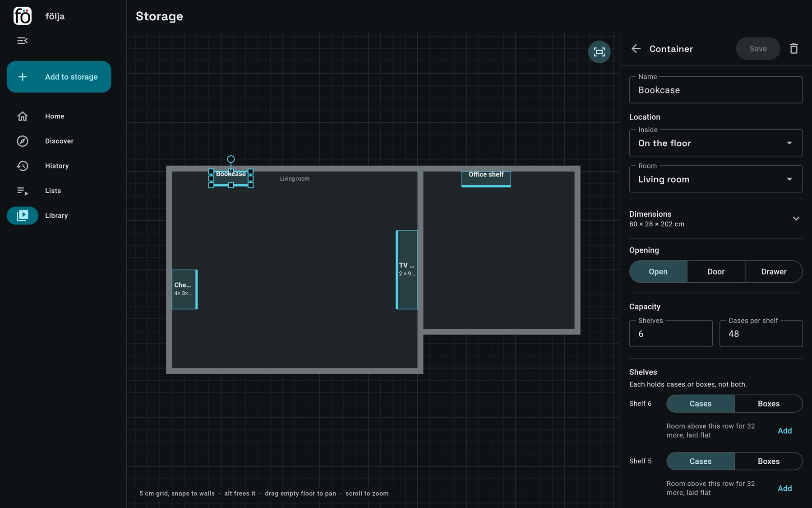The height and width of the screenshot is (508, 812).
Task: Click Add link for Shelf 5 row
Action: 784,488
